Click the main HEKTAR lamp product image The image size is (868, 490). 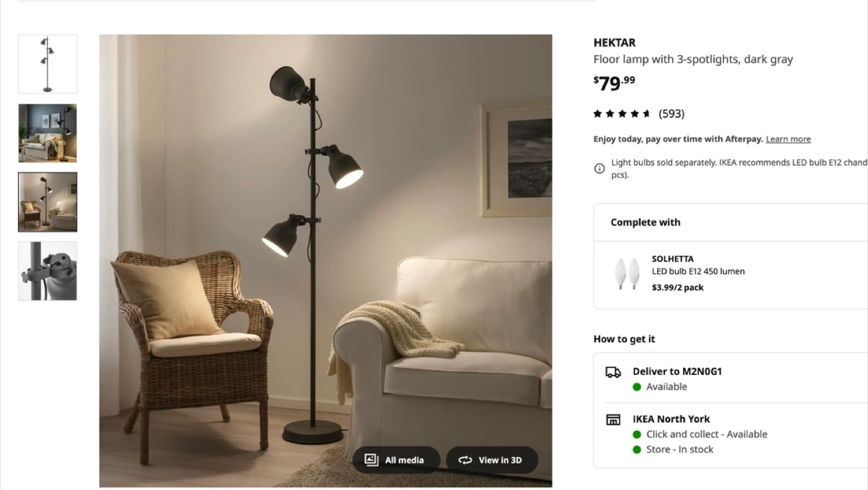pyautogui.click(x=325, y=260)
